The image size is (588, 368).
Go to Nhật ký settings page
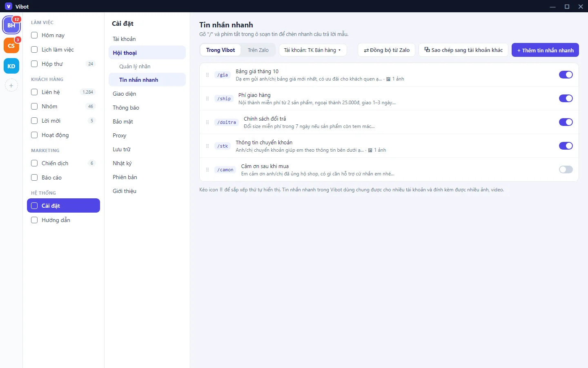coord(147,163)
